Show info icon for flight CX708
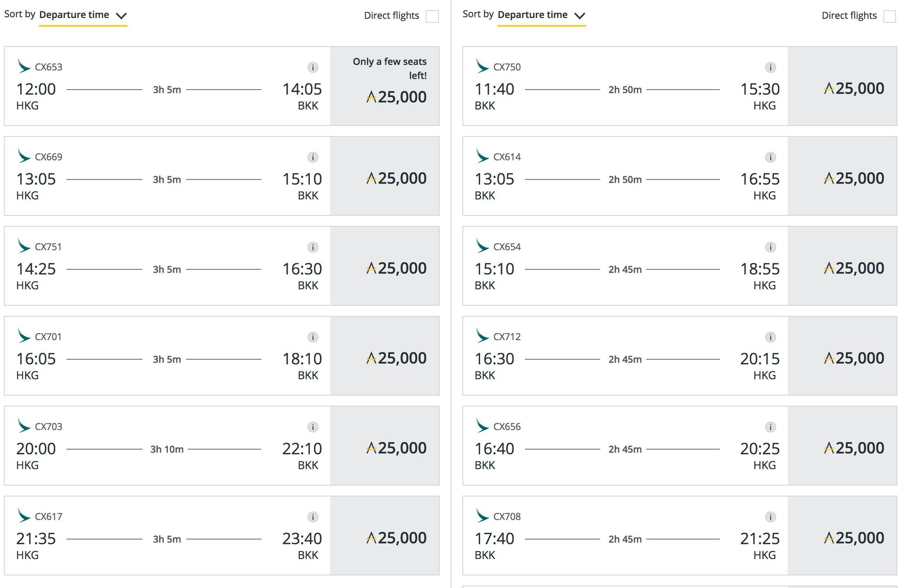This screenshot has height=588, width=906. (x=771, y=517)
